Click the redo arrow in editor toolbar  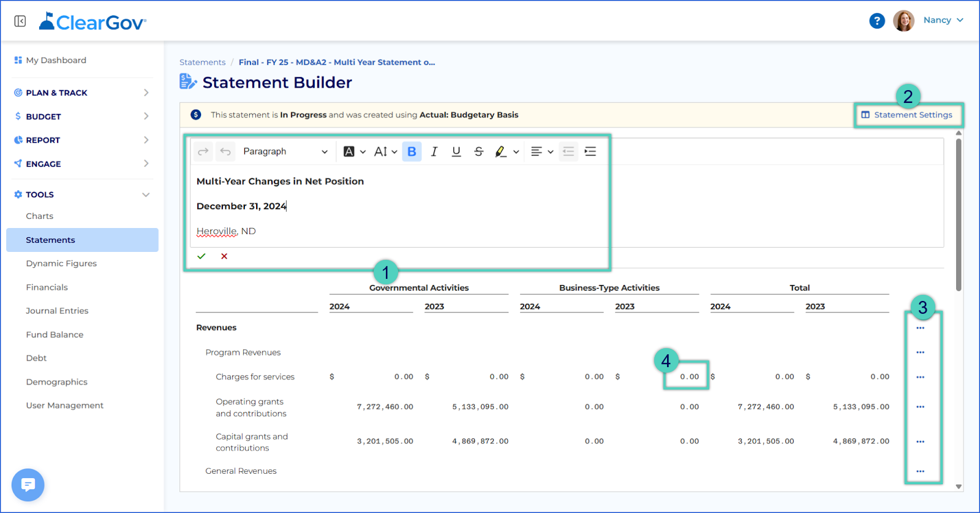pyautogui.click(x=203, y=151)
